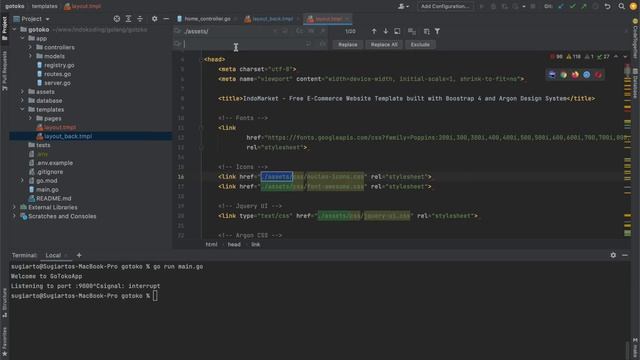This screenshot has width=640, height=360.
Task: Open the Project view dropdown
Action: (x=32, y=19)
